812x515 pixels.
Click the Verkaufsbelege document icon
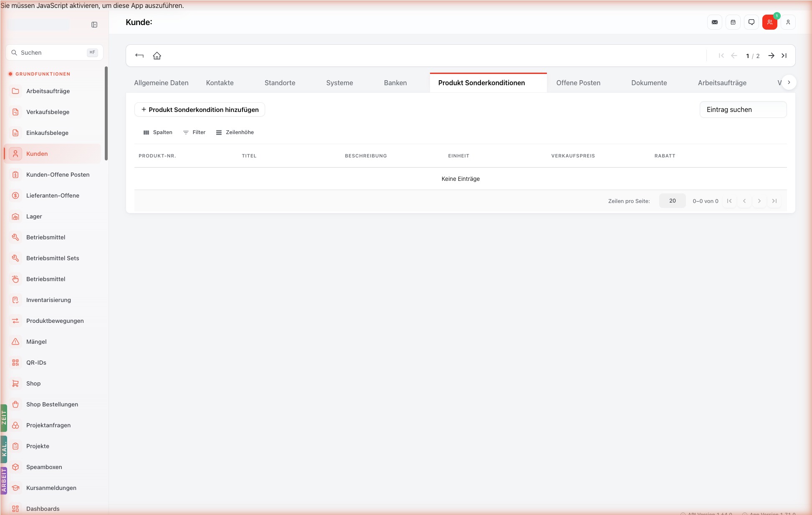click(15, 112)
